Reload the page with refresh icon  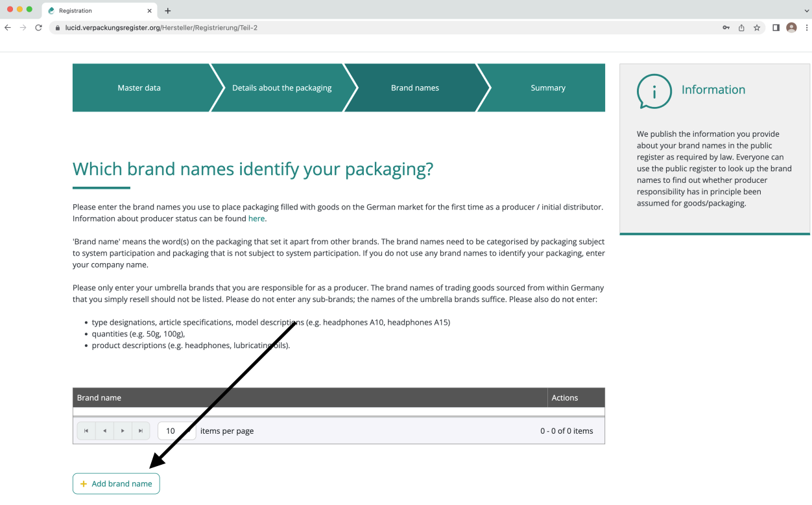pos(38,28)
